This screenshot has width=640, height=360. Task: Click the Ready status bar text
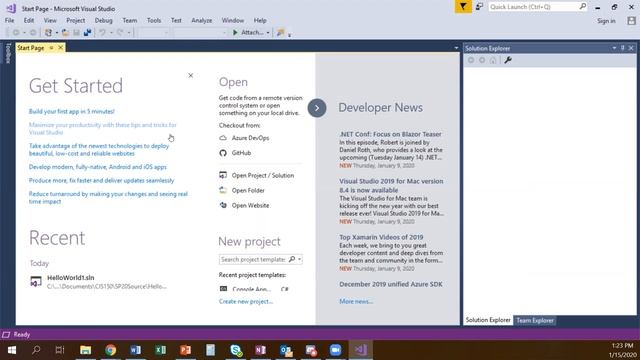(x=22, y=335)
